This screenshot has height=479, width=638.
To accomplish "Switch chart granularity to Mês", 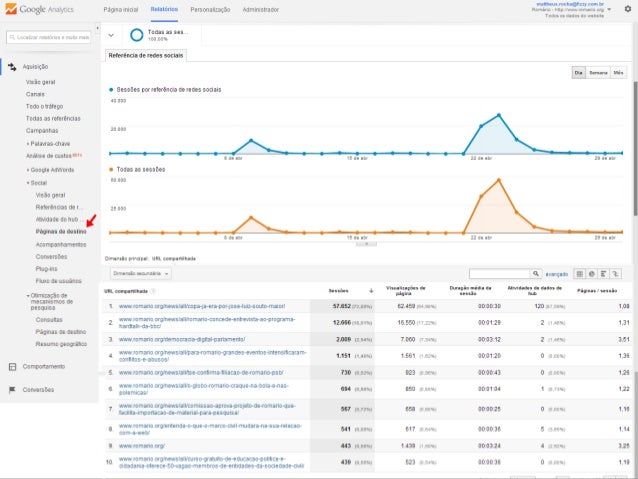I will click(x=619, y=73).
